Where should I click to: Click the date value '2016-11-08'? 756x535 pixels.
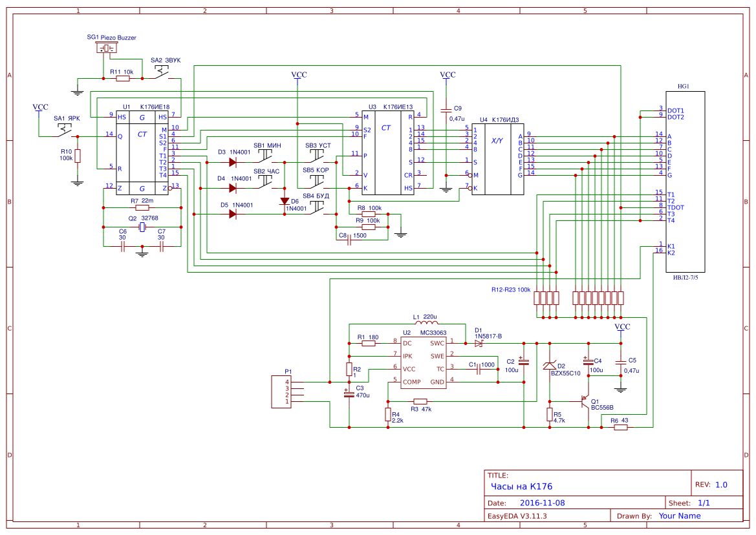[542, 503]
